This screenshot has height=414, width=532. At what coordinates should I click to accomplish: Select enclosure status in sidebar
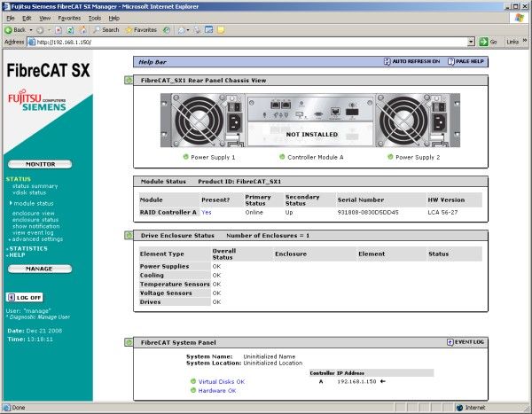tap(35, 220)
